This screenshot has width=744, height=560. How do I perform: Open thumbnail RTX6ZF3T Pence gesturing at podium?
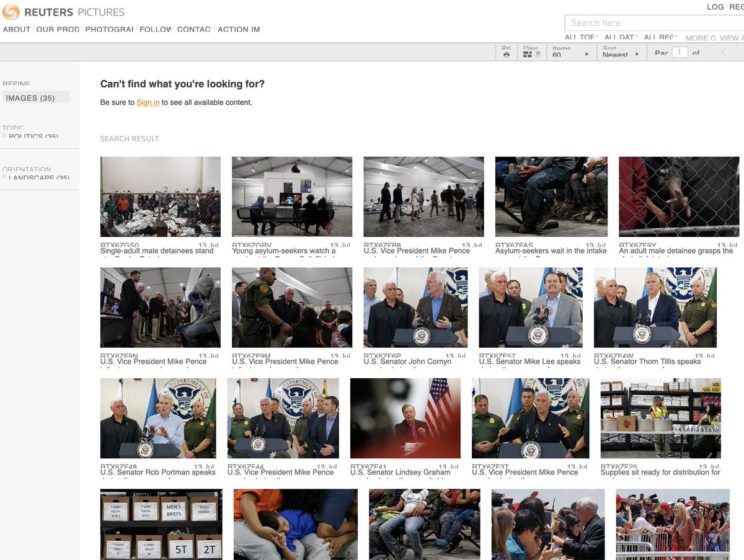[530, 418]
